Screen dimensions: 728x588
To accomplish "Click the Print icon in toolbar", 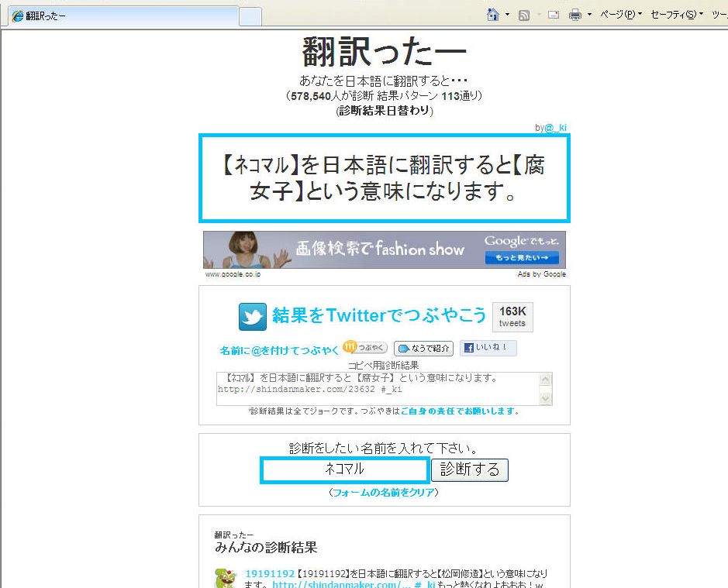I will click(574, 15).
